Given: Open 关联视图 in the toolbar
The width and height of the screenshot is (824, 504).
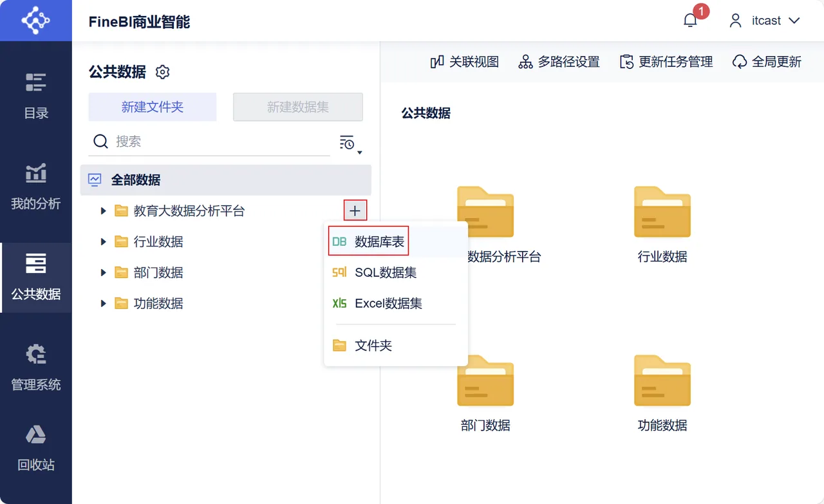Looking at the screenshot, I should 465,62.
